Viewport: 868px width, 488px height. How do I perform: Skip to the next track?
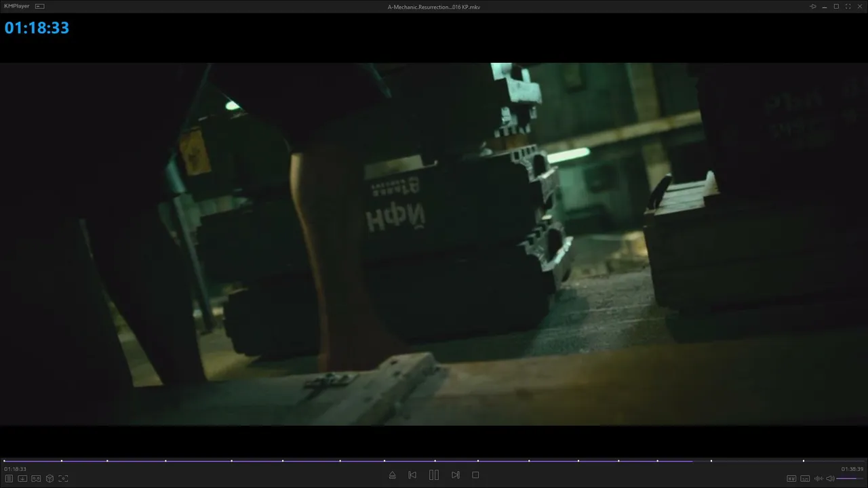click(456, 475)
